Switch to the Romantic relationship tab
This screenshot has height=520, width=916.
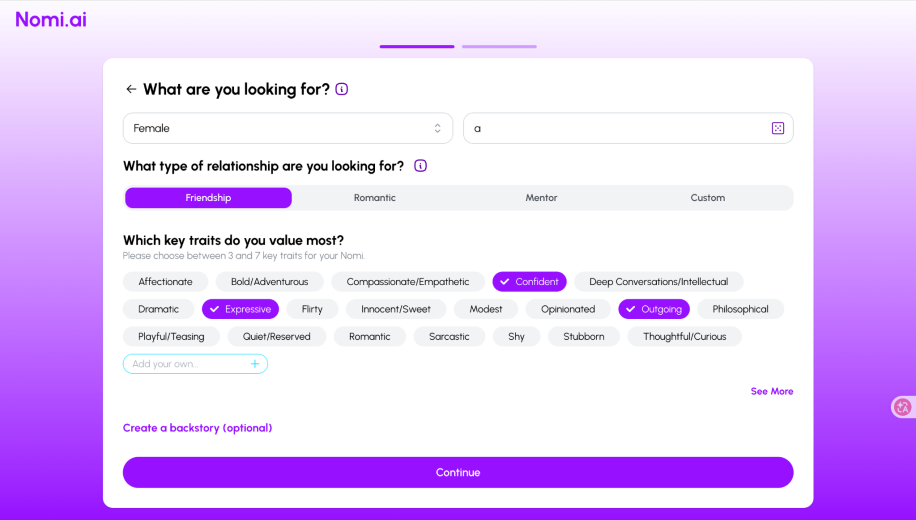click(374, 197)
